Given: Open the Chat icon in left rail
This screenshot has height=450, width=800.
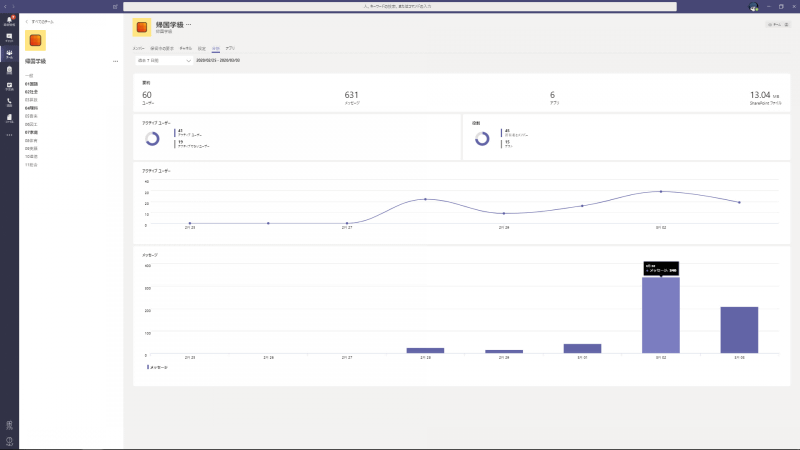Looking at the screenshot, I should pyautogui.click(x=9, y=37).
